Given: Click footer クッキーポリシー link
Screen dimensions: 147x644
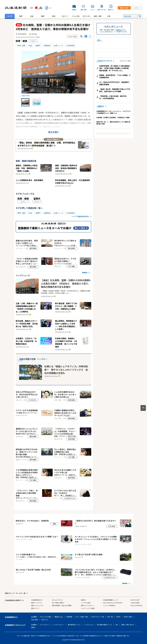Looking at the screenshot, I should tap(59, 625).
